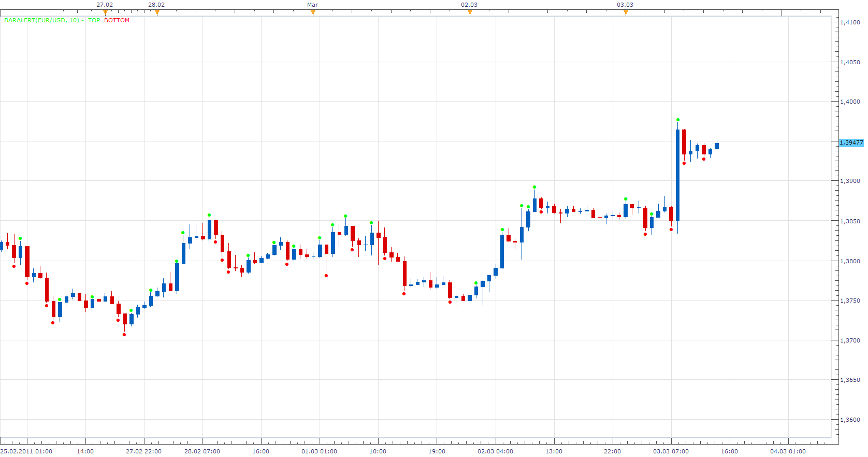
Task: Click the 02.03 04:00 time label
Action: pos(495,451)
